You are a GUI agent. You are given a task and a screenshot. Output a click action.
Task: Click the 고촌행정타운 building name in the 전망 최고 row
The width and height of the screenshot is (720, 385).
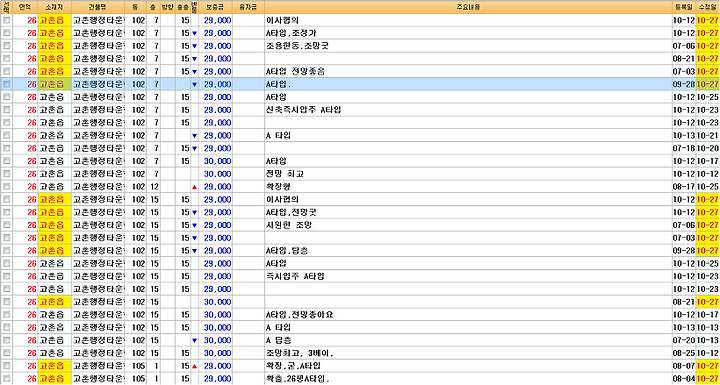98,174
